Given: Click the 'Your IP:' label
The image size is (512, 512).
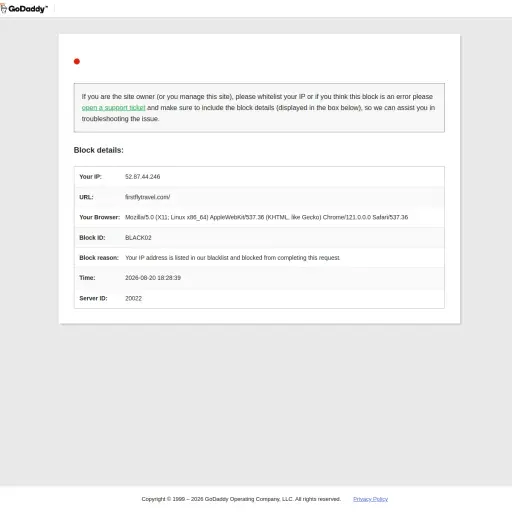Looking at the screenshot, I should [90, 177].
